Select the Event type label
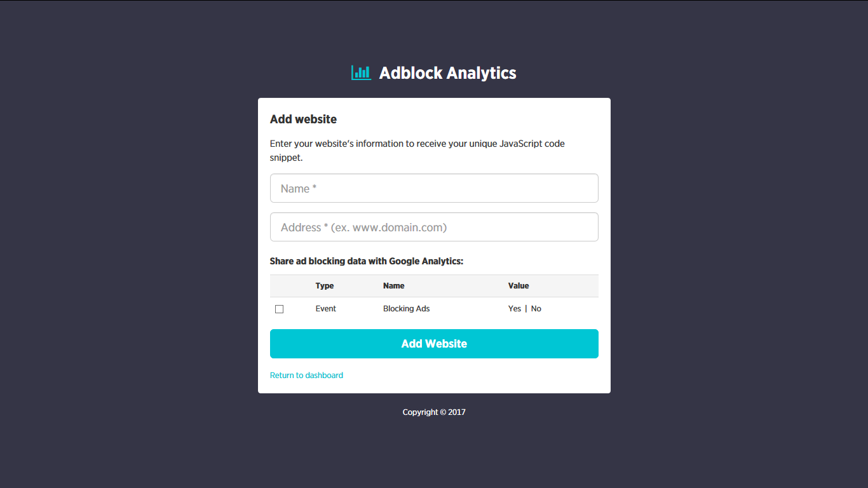 tap(326, 309)
